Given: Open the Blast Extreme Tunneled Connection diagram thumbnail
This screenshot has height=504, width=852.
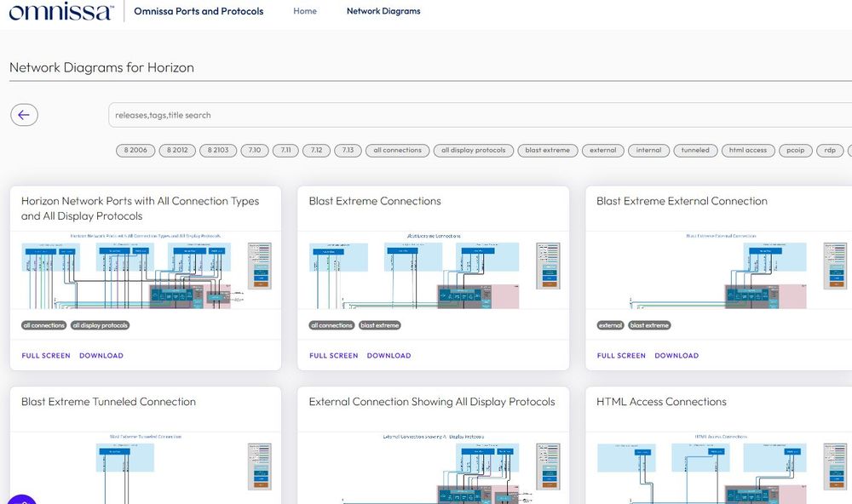Looking at the screenshot, I should [x=146, y=468].
